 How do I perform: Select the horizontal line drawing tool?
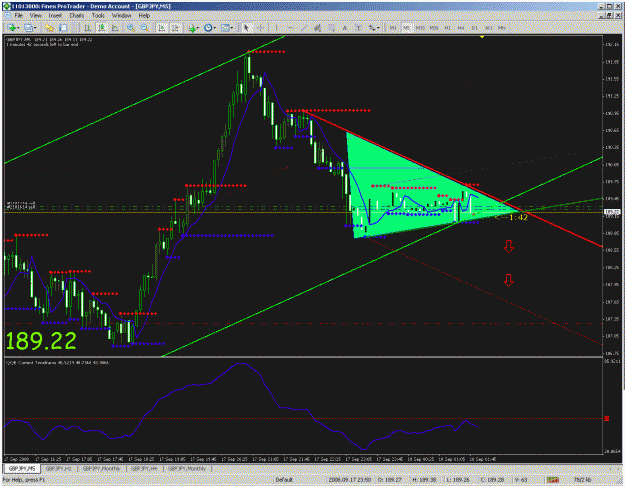[x=290, y=28]
